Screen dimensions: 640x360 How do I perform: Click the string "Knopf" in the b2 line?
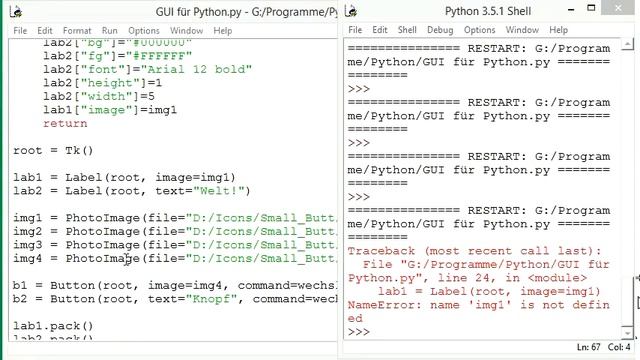[x=211, y=298]
